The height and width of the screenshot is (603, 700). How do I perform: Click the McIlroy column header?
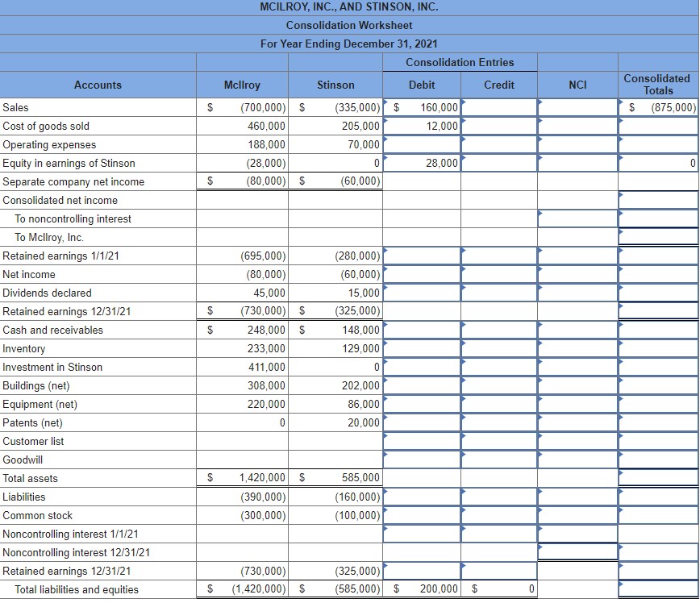point(242,85)
